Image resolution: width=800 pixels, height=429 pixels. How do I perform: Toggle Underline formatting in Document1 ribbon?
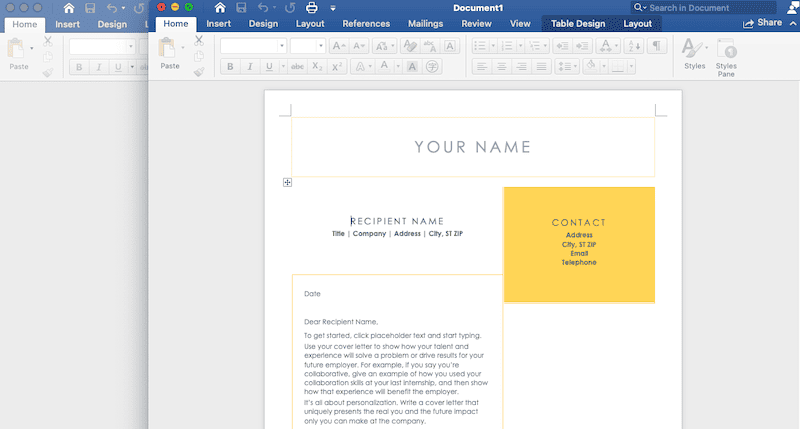pos(267,67)
